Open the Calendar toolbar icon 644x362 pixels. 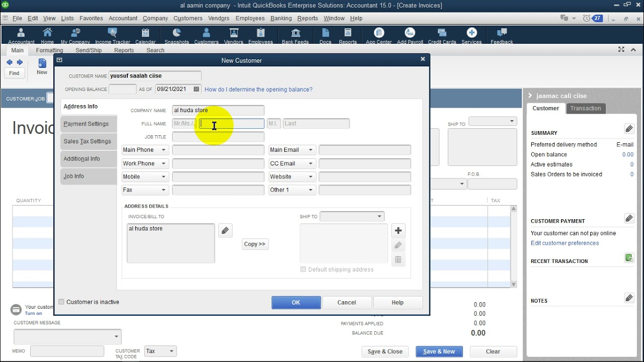pos(145,35)
